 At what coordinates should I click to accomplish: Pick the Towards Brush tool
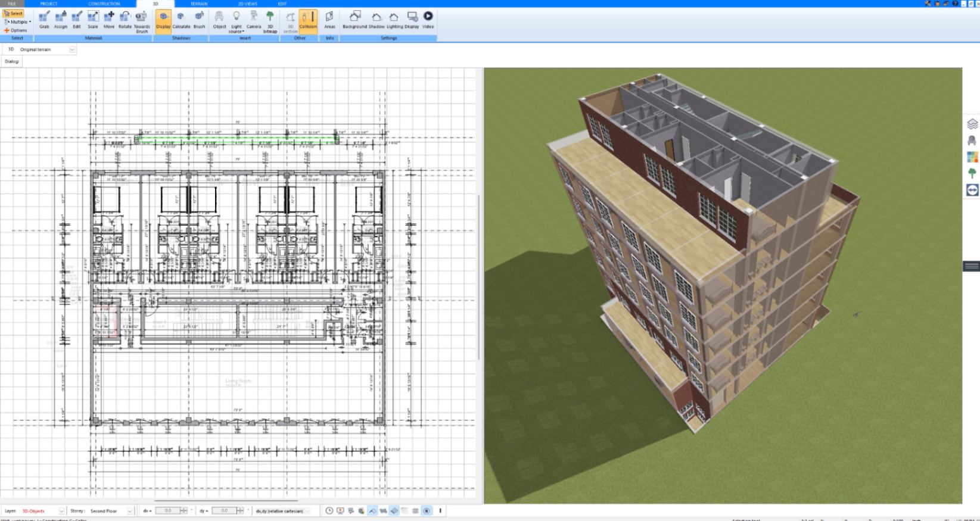(x=142, y=21)
